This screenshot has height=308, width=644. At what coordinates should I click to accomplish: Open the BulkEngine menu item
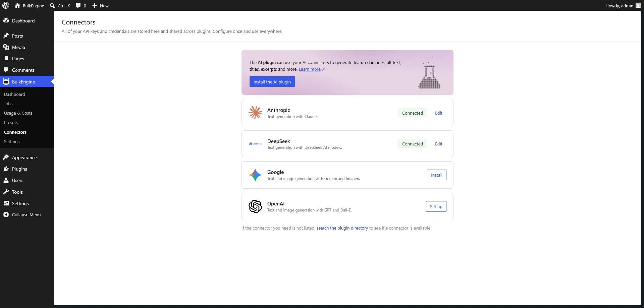pyautogui.click(x=27, y=82)
